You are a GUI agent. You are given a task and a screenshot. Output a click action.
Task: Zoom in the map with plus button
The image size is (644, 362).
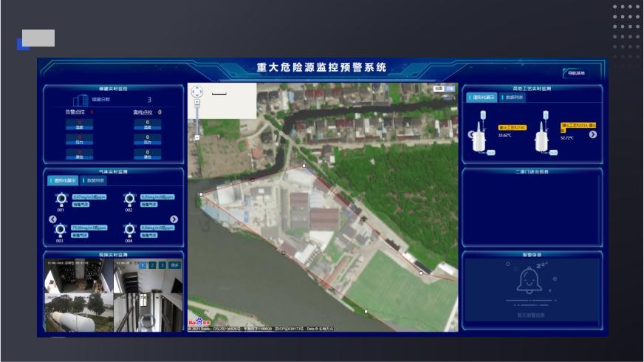tap(197, 101)
